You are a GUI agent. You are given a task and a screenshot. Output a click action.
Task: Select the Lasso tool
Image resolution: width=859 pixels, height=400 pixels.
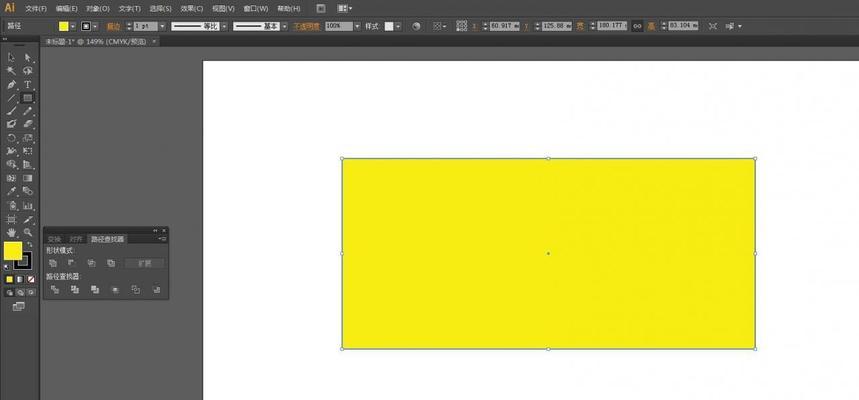point(27,71)
